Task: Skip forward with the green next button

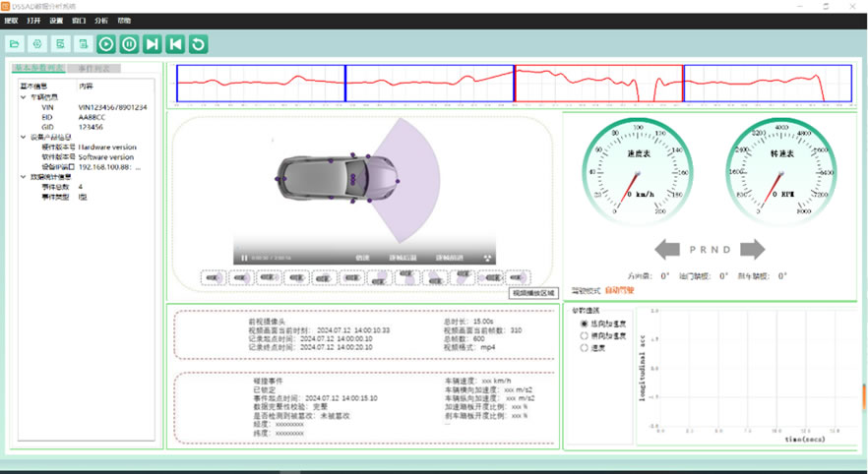Action: pos(153,43)
